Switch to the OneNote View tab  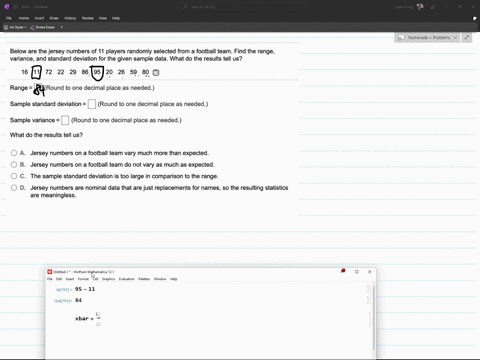coord(103,18)
